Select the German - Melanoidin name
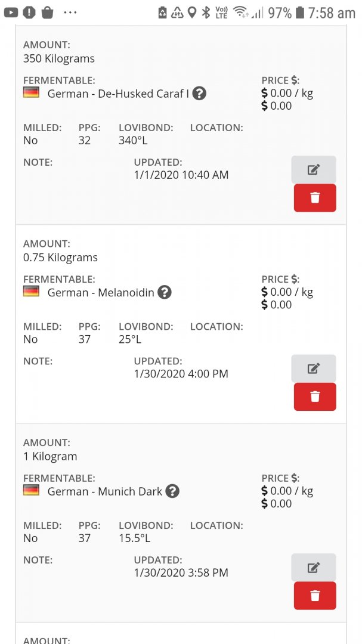362x644 pixels. click(101, 293)
